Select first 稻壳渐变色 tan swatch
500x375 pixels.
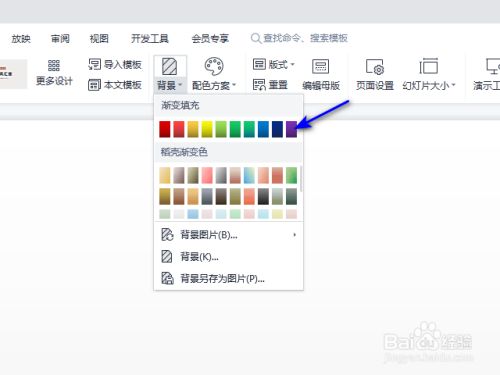(165, 175)
